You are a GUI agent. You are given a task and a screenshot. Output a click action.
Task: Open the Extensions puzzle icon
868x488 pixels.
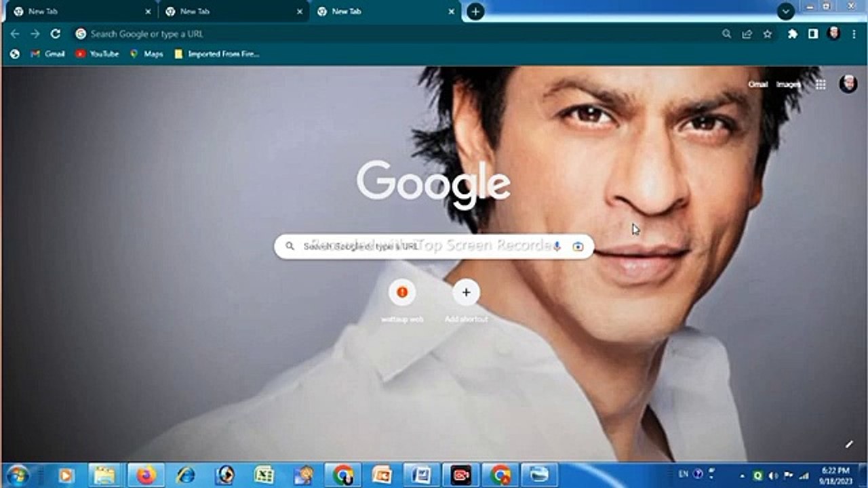[x=792, y=34]
